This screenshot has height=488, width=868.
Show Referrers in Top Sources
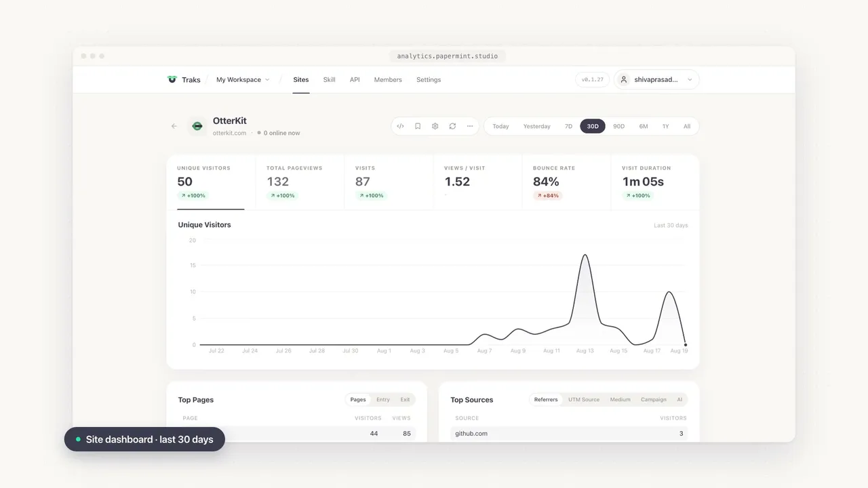pyautogui.click(x=546, y=400)
